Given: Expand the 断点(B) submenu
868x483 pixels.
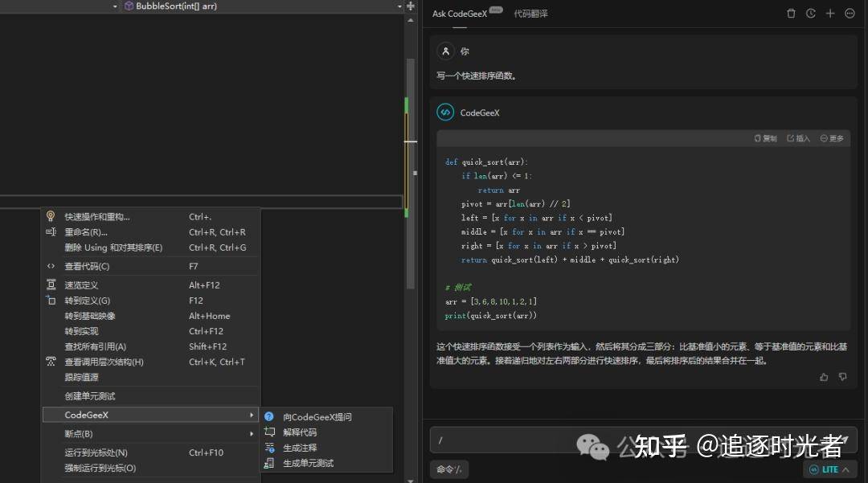Looking at the screenshot, I should pos(150,434).
